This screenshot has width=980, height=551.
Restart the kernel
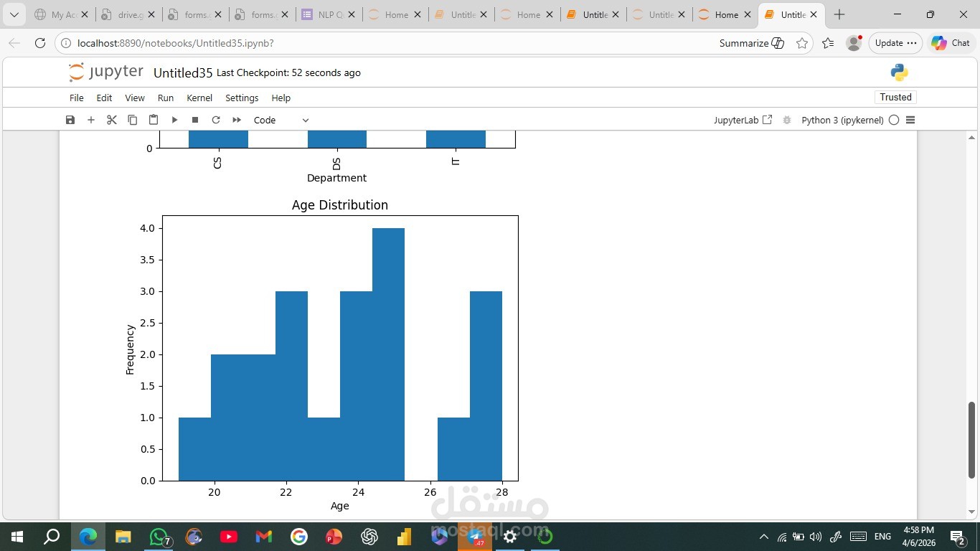click(x=215, y=120)
